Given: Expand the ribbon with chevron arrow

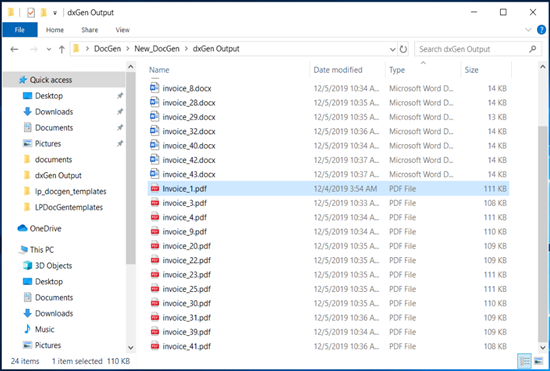Looking at the screenshot, I should (x=528, y=30).
